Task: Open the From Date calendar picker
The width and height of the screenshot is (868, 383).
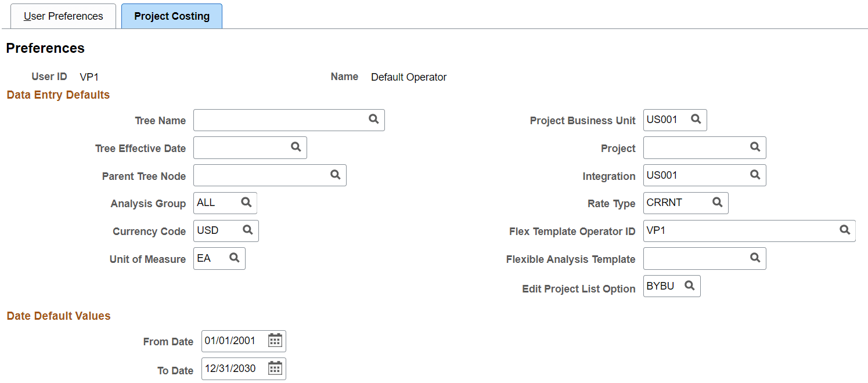Action: click(275, 341)
